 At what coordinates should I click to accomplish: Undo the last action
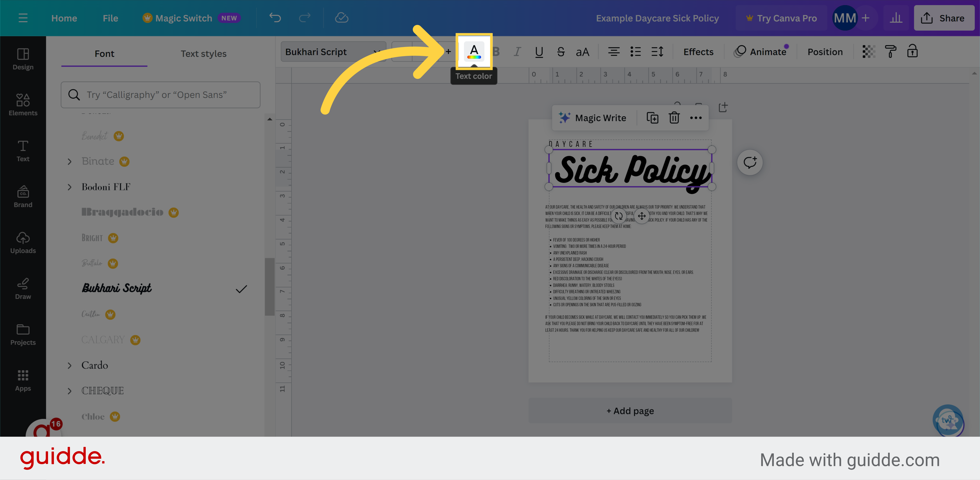275,18
